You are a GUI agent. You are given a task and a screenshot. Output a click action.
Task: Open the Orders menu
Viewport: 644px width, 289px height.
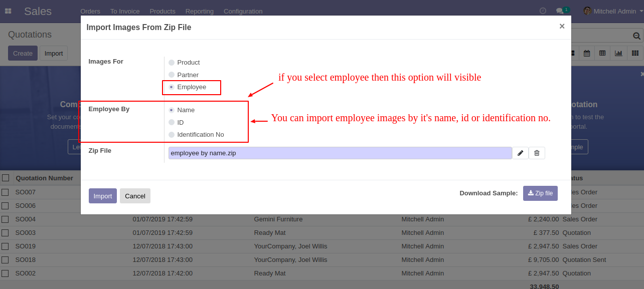(90, 11)
